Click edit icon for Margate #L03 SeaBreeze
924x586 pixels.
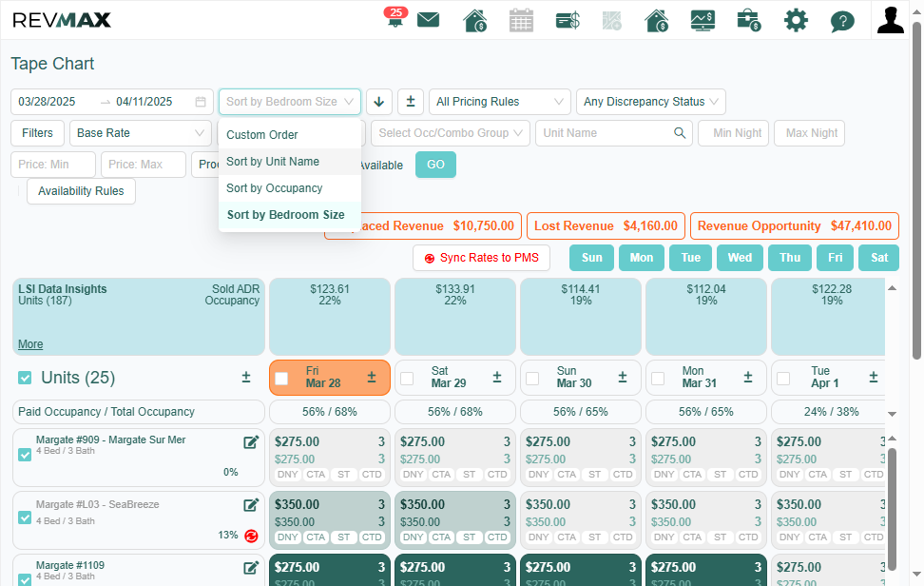pyautogui.click(x=251, y=504)
